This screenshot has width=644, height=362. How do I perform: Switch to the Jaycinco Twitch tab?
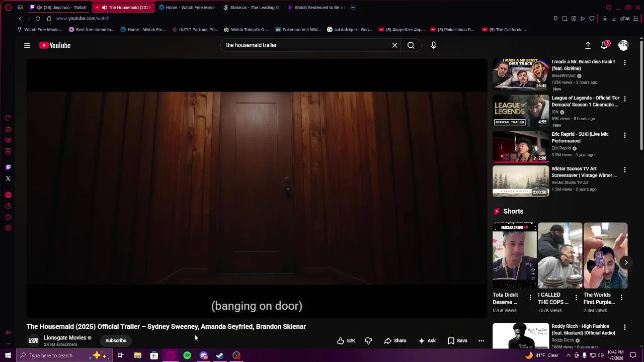point(59,8)
